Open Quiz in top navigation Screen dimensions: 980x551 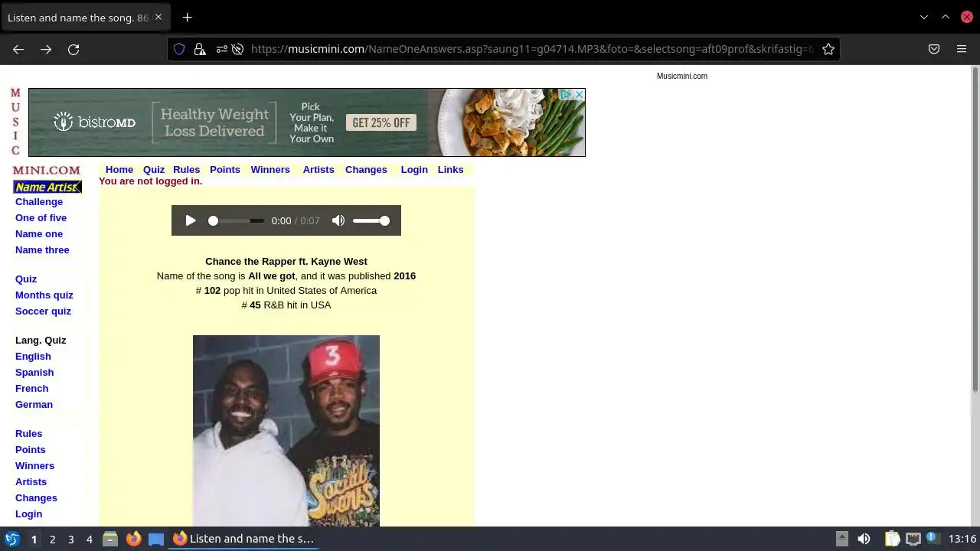coord(154,170)
